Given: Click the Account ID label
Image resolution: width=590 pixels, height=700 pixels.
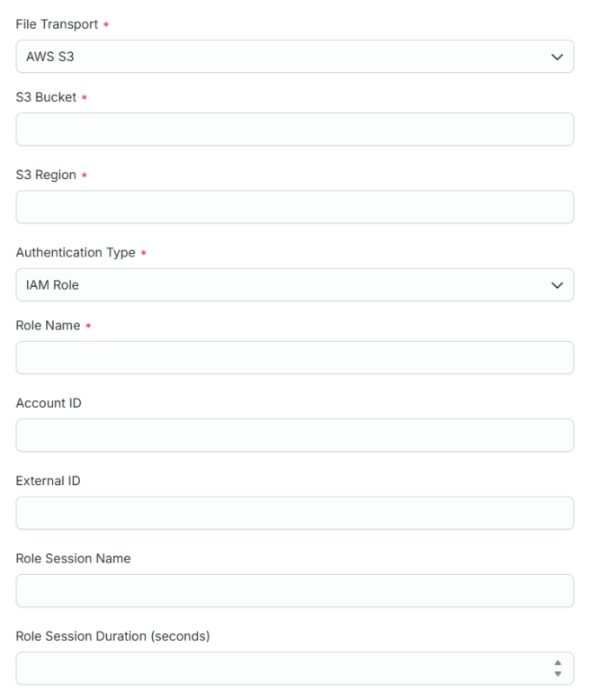Looking at the screenshot, I should tap(49, 403).
